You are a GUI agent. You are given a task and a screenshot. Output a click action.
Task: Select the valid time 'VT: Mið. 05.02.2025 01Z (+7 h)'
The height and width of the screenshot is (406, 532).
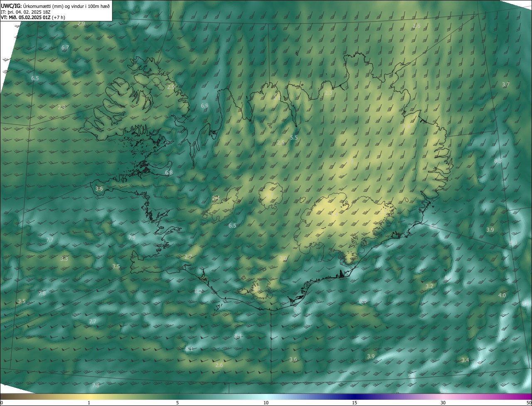pos(33,17)
